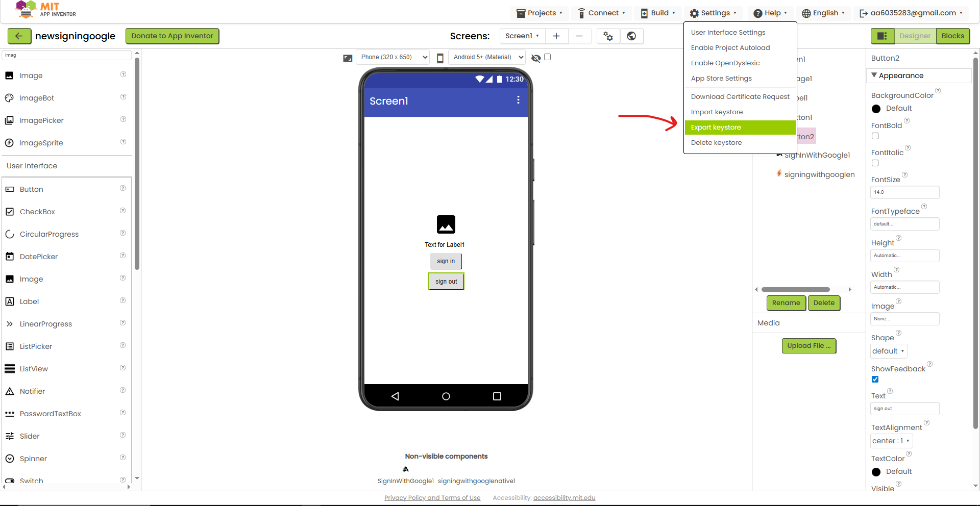The image size is (980, 506).
Task: Select the ImagePicker component icon in the palette
Action: click(x=9, y=120)
